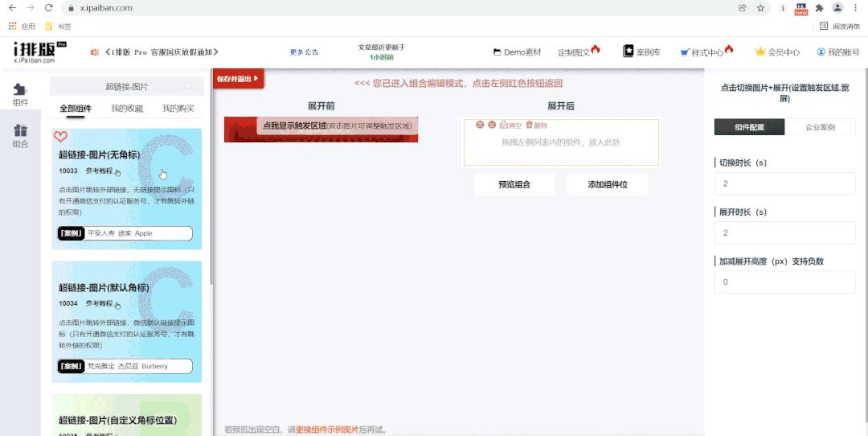Click the 展开后 column heading
The width and height of the screenshot is (868, 436).
[561, 106]
